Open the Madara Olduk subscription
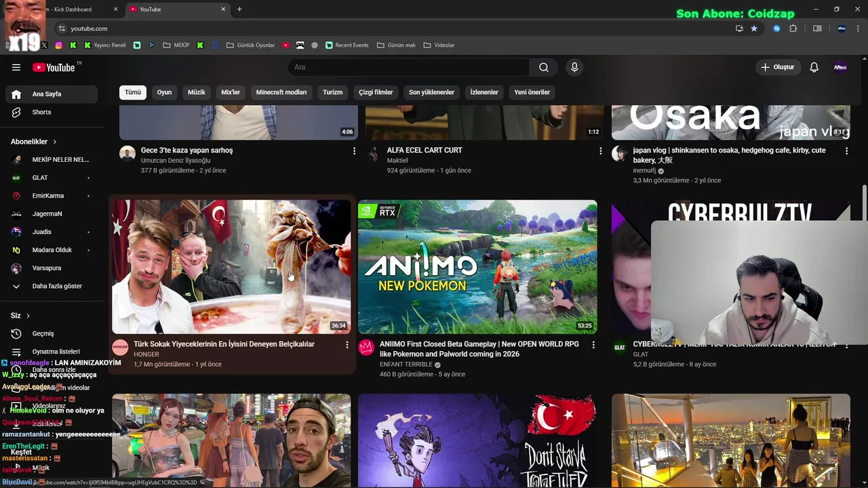 coord(52,250)
